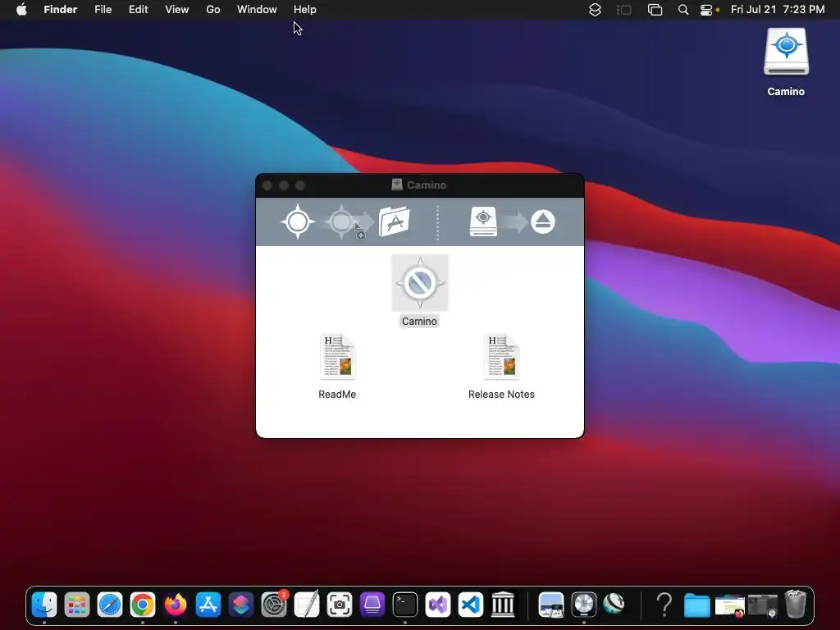Select the Camino application icon in the window

[x=419, y=282]
